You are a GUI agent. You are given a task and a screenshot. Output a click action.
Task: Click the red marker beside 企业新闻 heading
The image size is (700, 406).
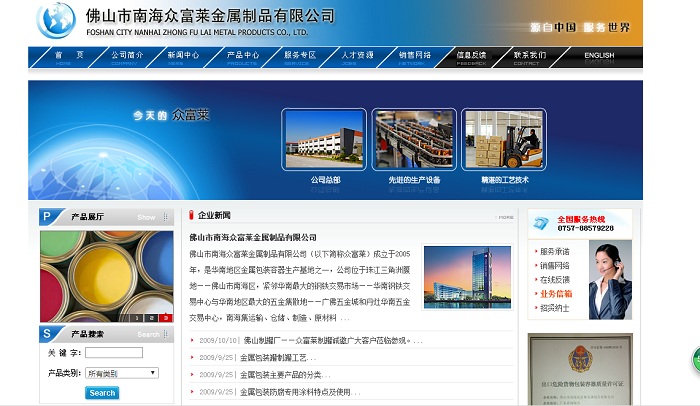191,215
